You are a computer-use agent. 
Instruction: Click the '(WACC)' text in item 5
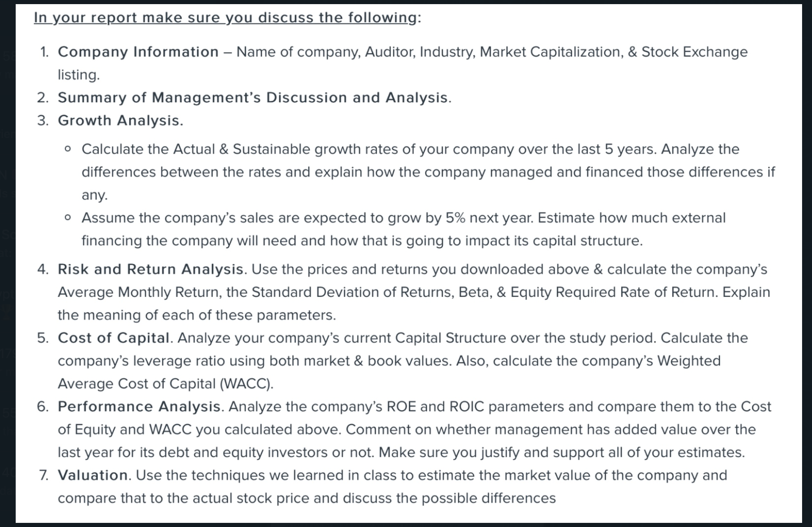tap(246, 384)
